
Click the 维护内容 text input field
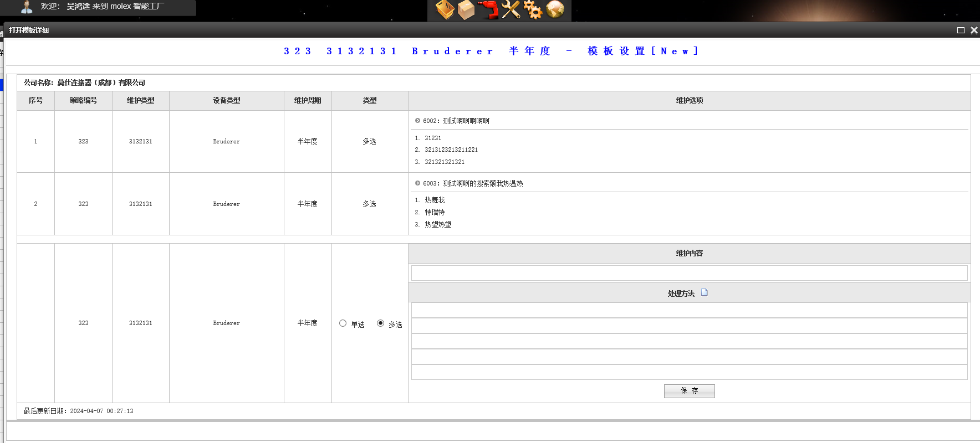click(x=689, y=273)
